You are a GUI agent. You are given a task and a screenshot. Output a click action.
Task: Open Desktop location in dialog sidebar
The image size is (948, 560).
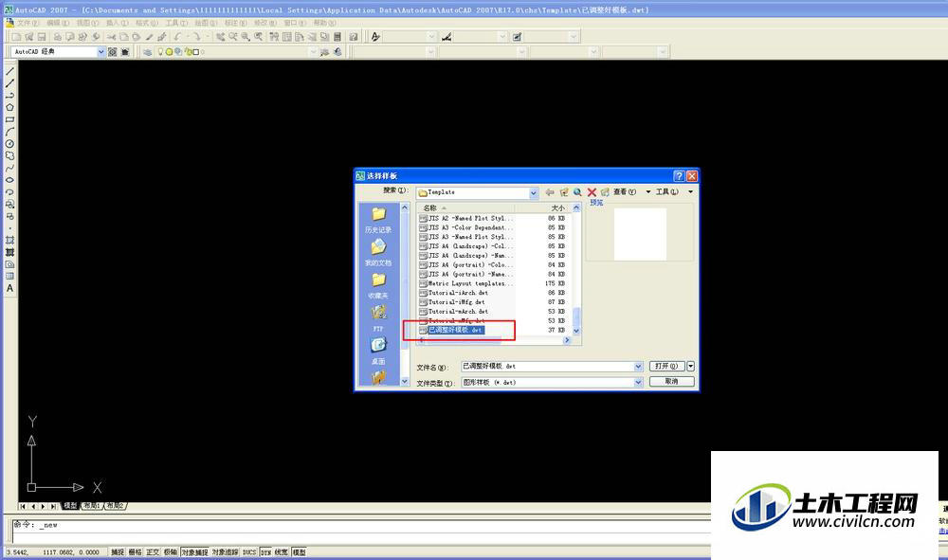378,351
